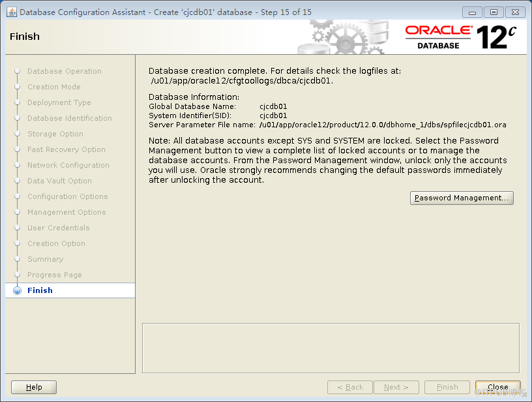Click the disabled Finish button

pyautogui.click(x=447, y=387)
